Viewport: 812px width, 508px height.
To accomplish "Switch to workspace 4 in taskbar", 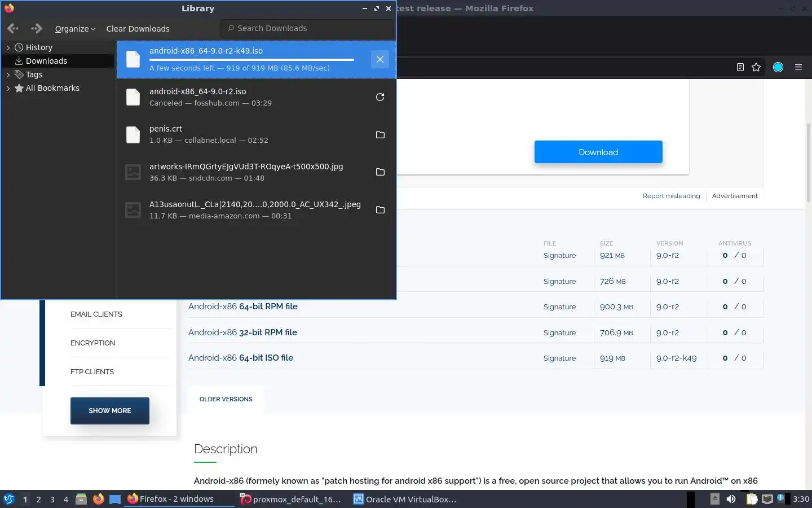I will click(66, 500).
